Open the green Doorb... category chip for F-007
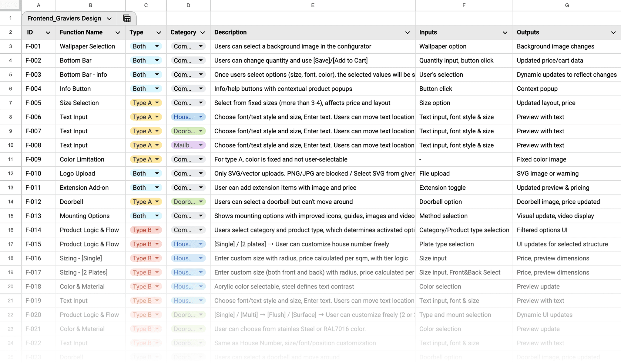621x364 pixels. (x=188, y=131)
